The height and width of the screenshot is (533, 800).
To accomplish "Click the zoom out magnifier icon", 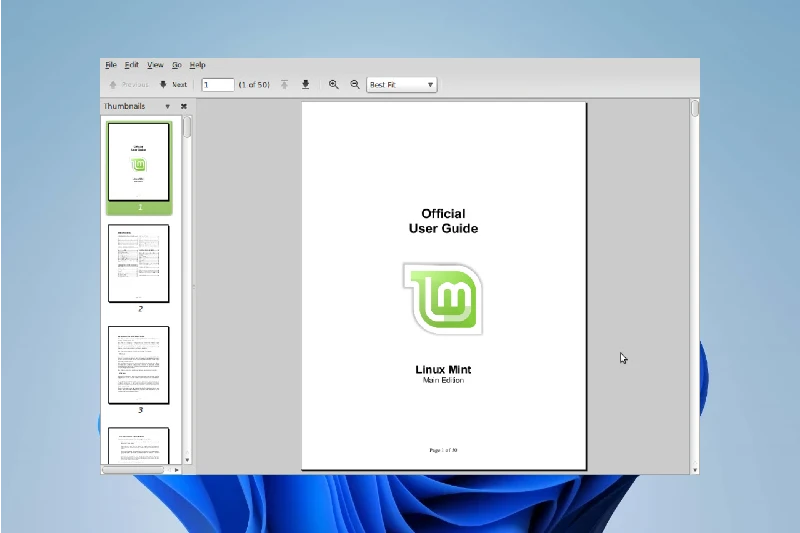I will coord(355,85).
